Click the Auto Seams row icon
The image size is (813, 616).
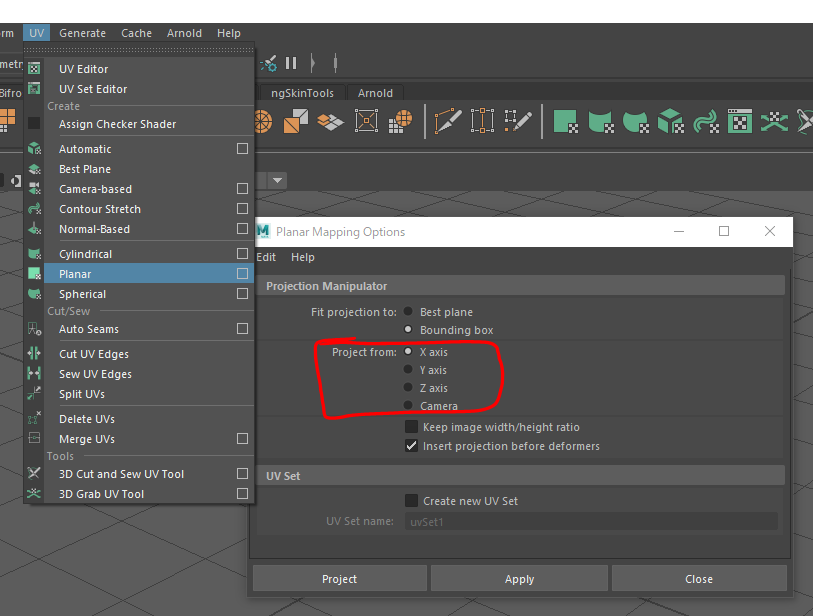[34, 329]
